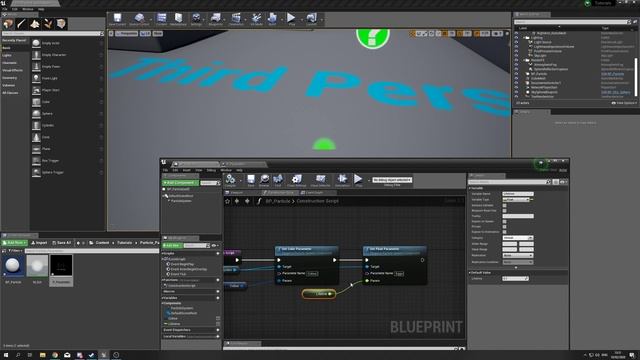Toggle Expose on Spawn checkbox
Viewport: 640px width, 360px height.
point(504,222)
